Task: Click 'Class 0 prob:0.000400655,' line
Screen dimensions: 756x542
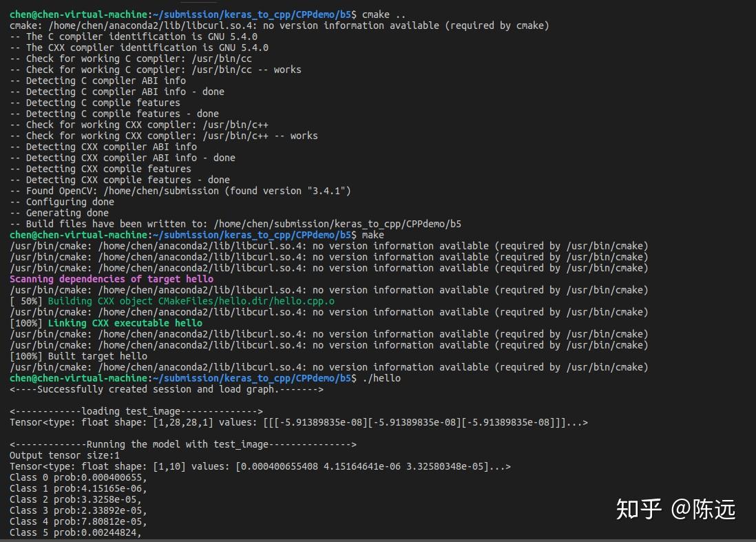Action: [x=78, y=478]
